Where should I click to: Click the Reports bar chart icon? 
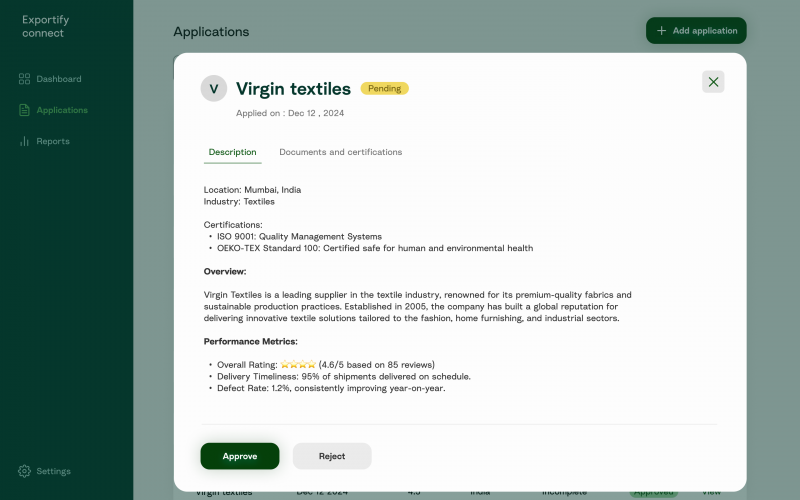pyautogui.click(x=24, y=141)
